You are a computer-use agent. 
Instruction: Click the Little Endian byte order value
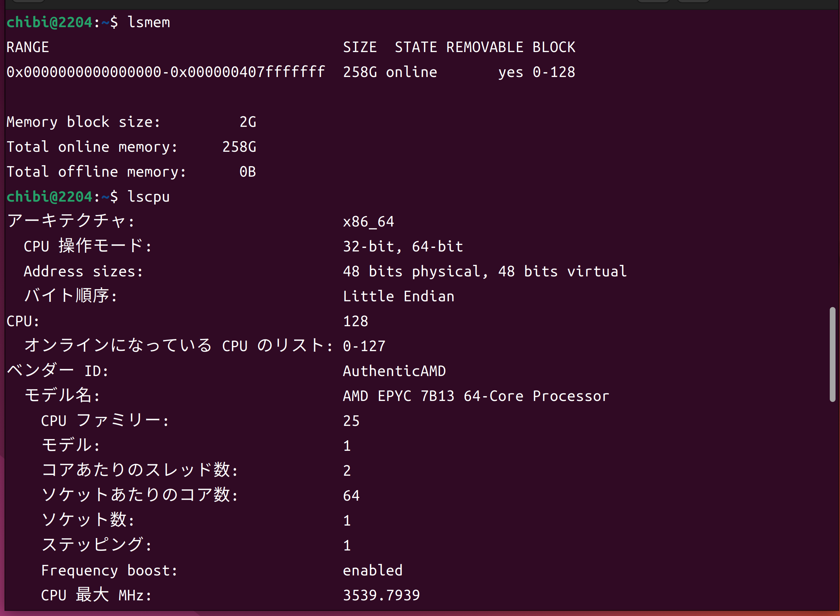[398, 296]
